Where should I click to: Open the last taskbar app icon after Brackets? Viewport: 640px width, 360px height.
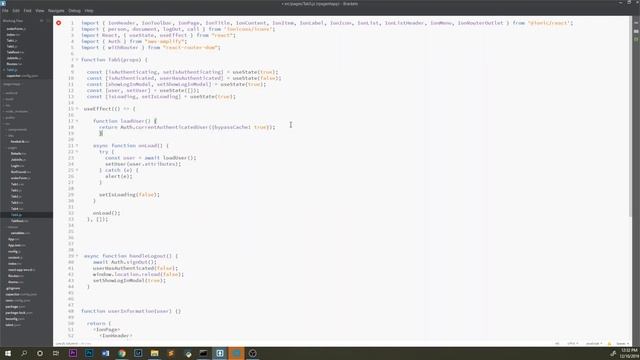click(x=252, y=353)
